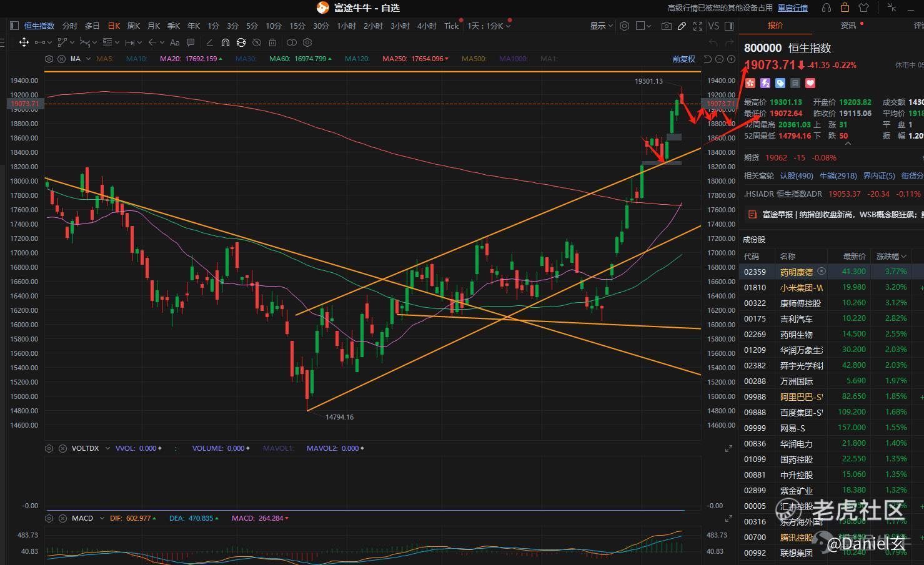
Task: Select the comment bubble note tool
Action: tap(191, 42)
